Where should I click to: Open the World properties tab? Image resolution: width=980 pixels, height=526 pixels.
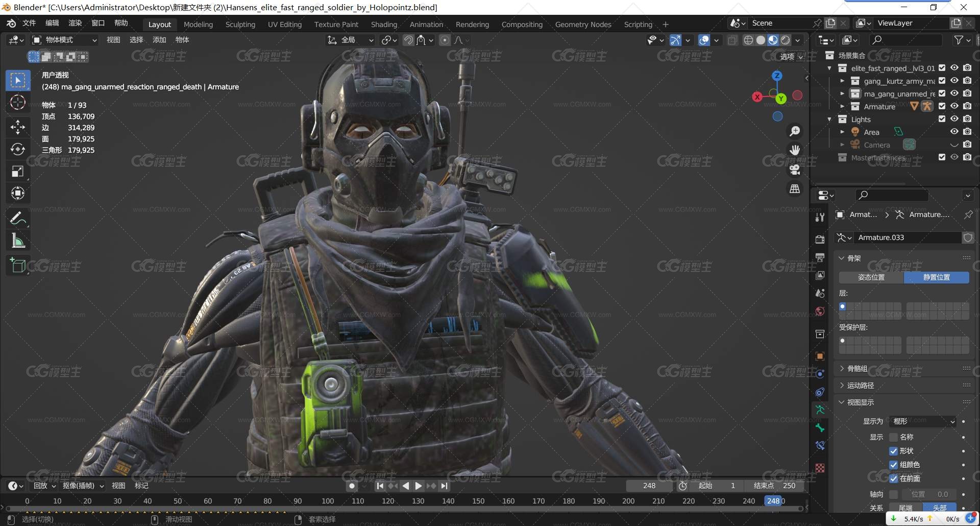[x=820, y=312]
